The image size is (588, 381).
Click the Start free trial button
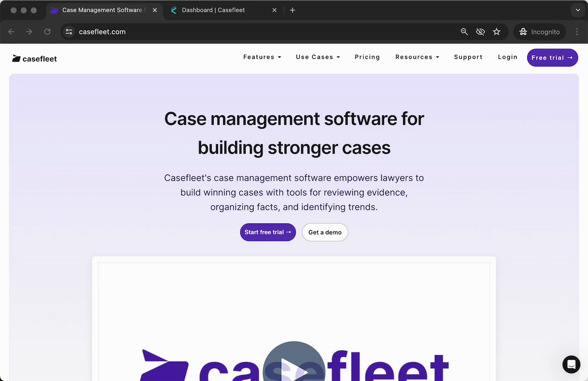pos(268,232)
